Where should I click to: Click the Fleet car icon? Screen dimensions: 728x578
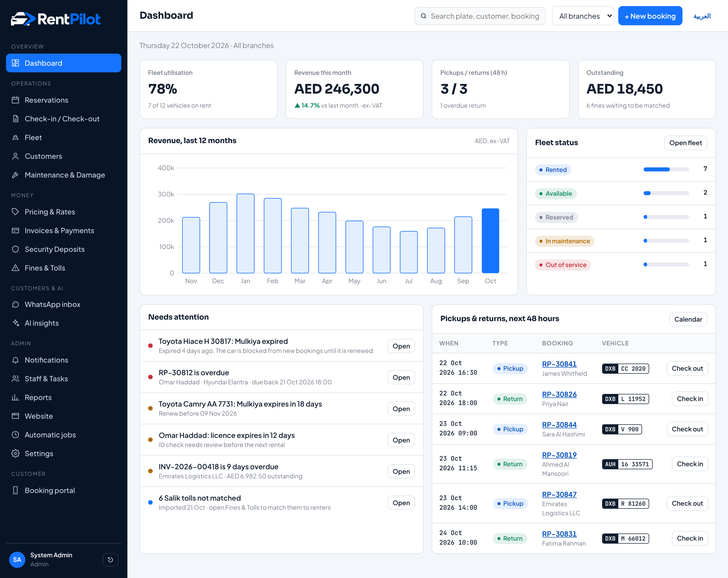pyautogui.click(x=15, y=138)
